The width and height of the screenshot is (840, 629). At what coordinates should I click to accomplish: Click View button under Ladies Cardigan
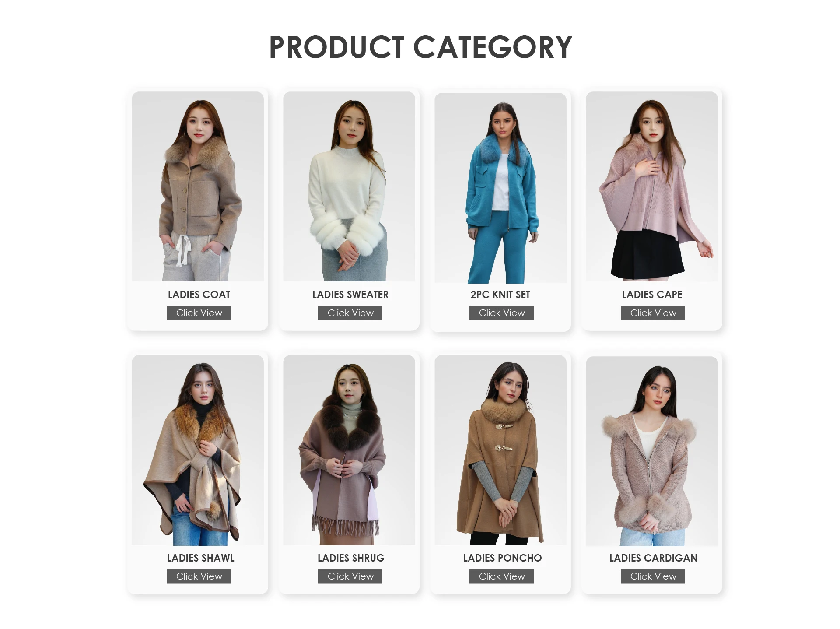(x=653, y=576)
